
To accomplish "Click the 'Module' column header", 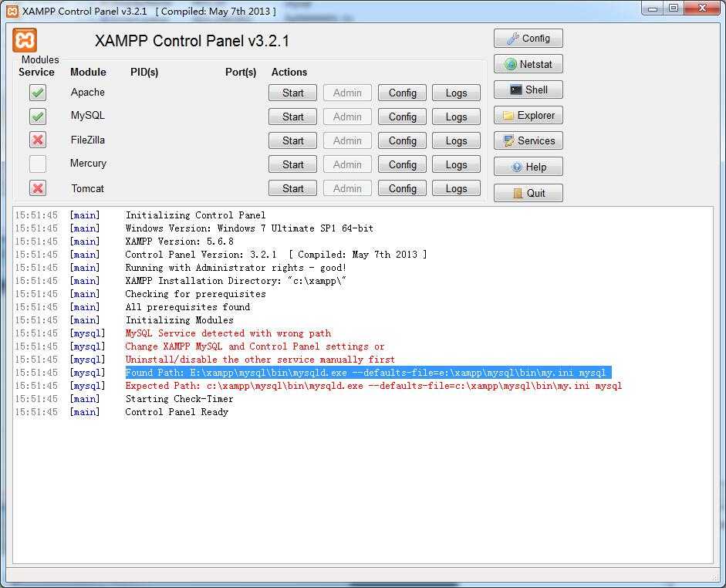I will (88, 73).
